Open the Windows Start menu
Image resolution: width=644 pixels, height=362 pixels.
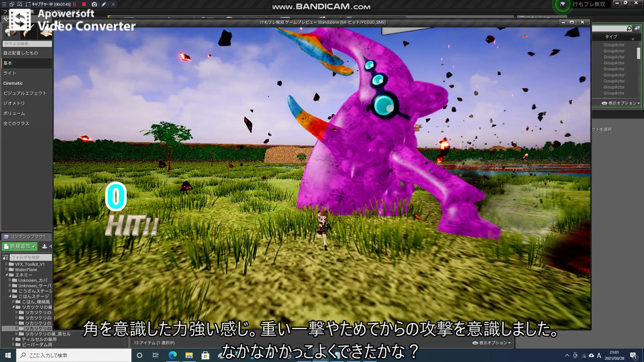click(x=8, y=355)
